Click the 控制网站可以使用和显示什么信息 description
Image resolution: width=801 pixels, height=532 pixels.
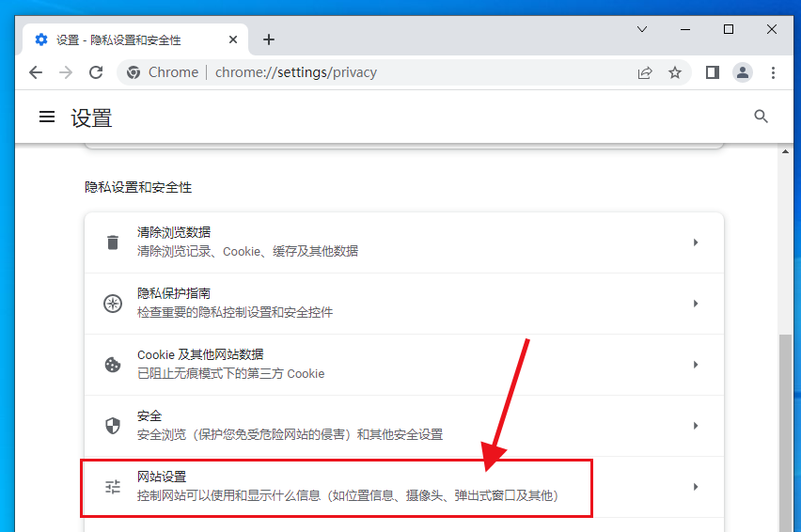[349, 495]
